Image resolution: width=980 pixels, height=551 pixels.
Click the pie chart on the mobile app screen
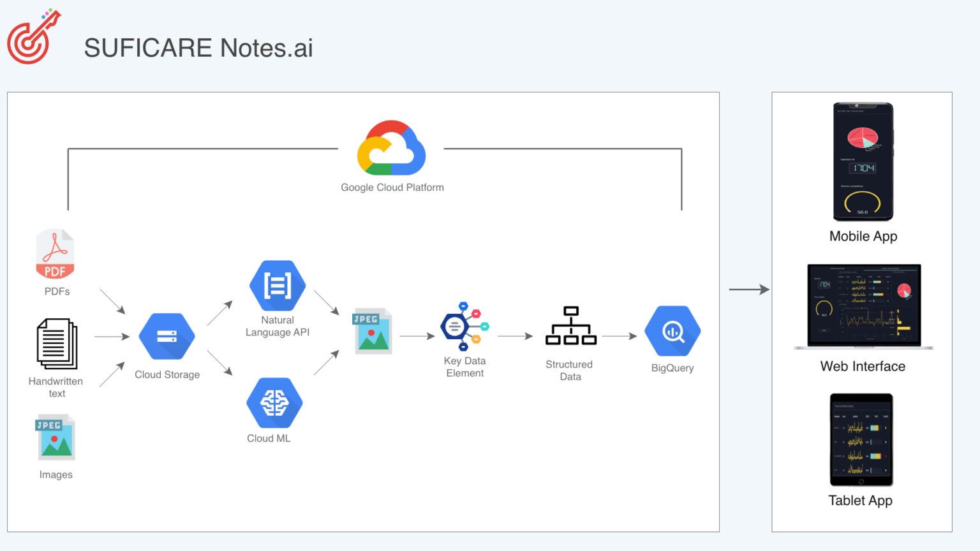(863, 137)
